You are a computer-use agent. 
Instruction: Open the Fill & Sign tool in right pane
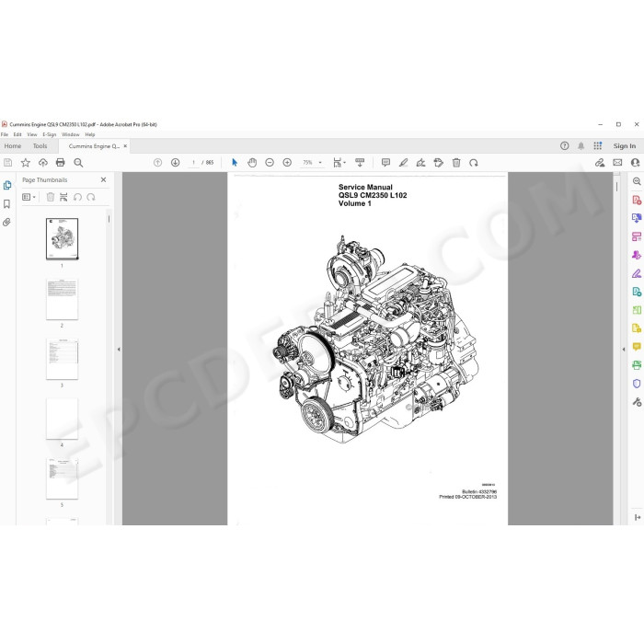tap(637, 273)
